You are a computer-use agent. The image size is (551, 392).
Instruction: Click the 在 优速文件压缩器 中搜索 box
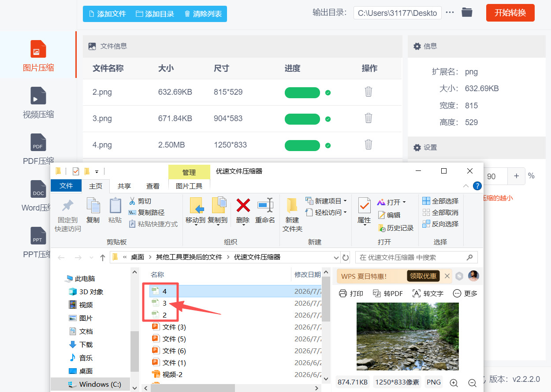[416, 257]
